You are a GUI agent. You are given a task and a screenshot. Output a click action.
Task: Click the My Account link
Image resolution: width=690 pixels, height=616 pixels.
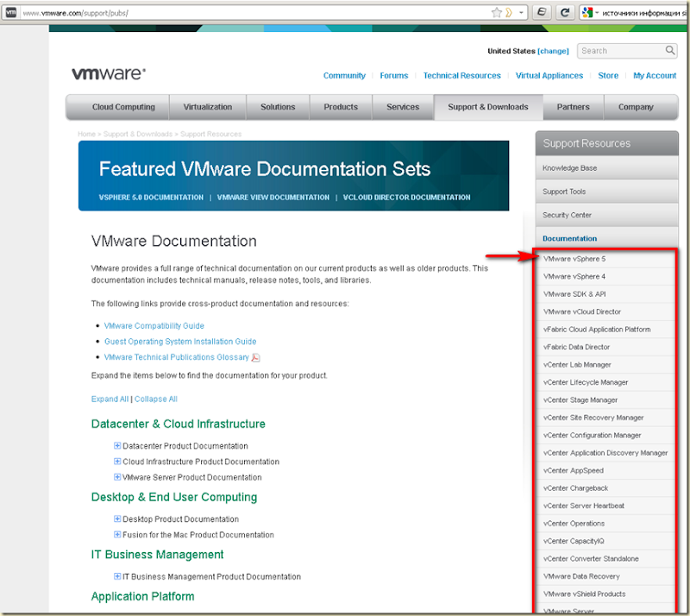click(655, 76)
